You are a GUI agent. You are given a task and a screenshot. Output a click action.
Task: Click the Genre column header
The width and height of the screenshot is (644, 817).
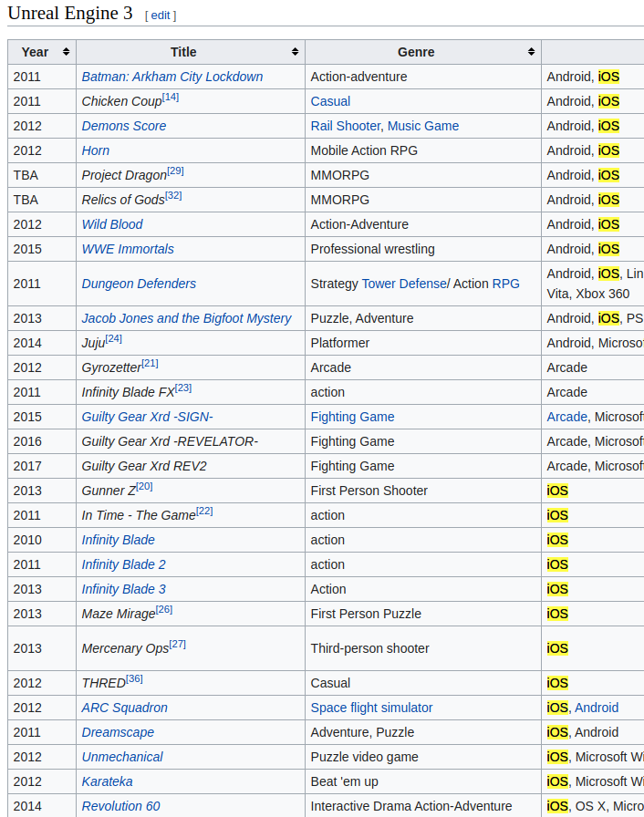pos(423,52)
